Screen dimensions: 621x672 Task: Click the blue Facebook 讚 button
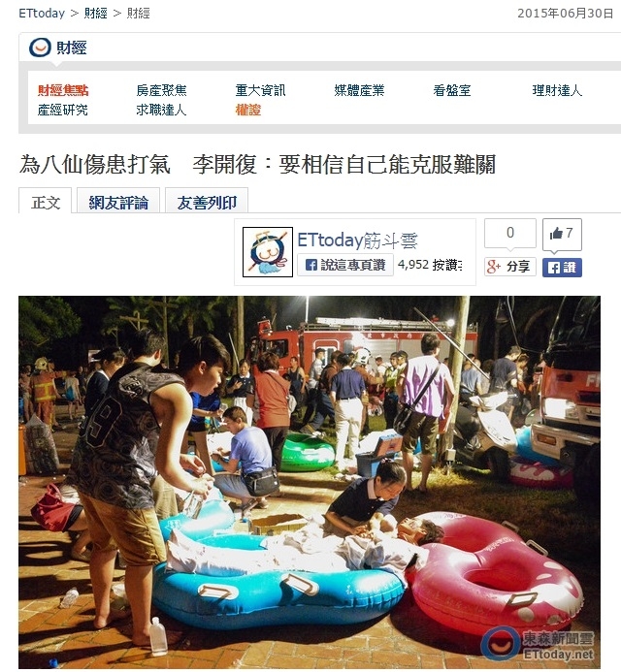click(562, 268)
